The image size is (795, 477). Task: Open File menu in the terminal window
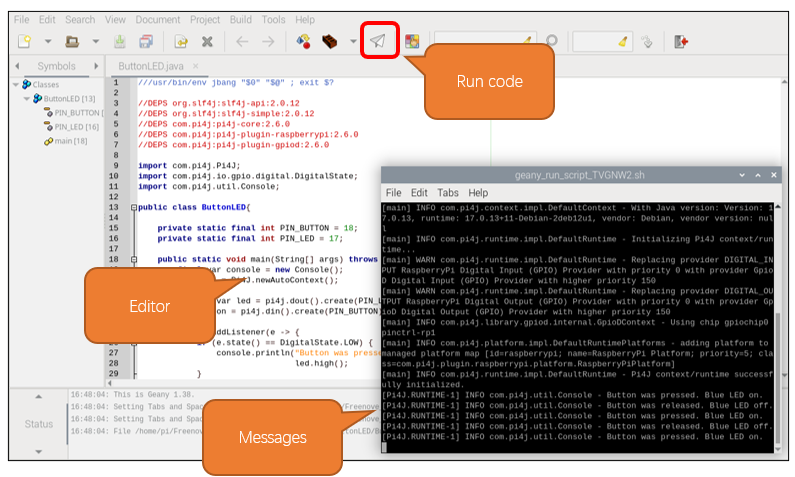[x=393, y=193]
